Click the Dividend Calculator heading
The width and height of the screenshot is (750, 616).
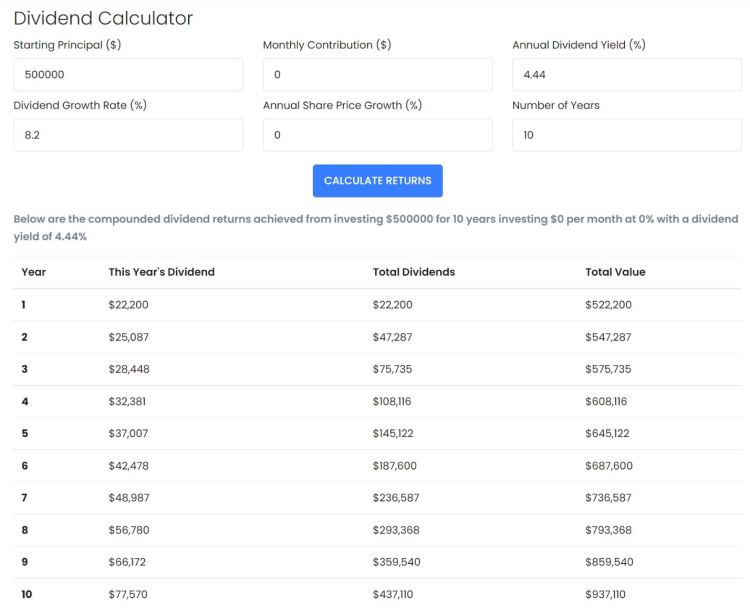(x=103, y=18)
